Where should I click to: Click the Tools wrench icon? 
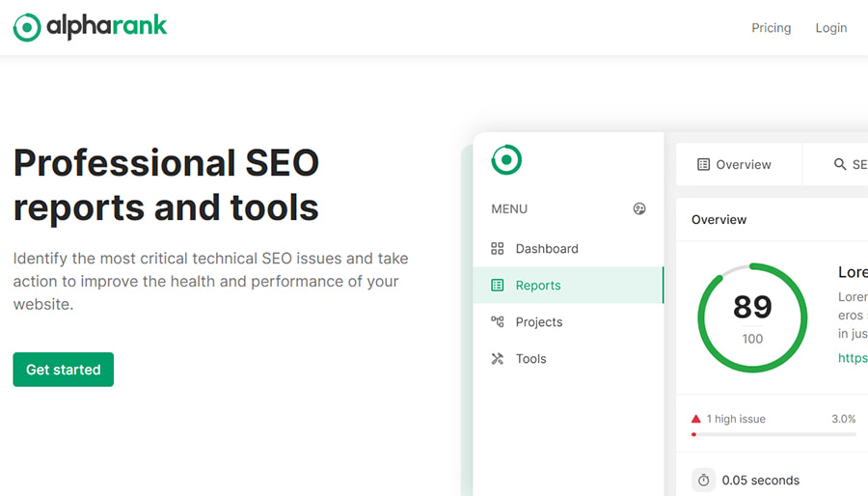[498, 359]
